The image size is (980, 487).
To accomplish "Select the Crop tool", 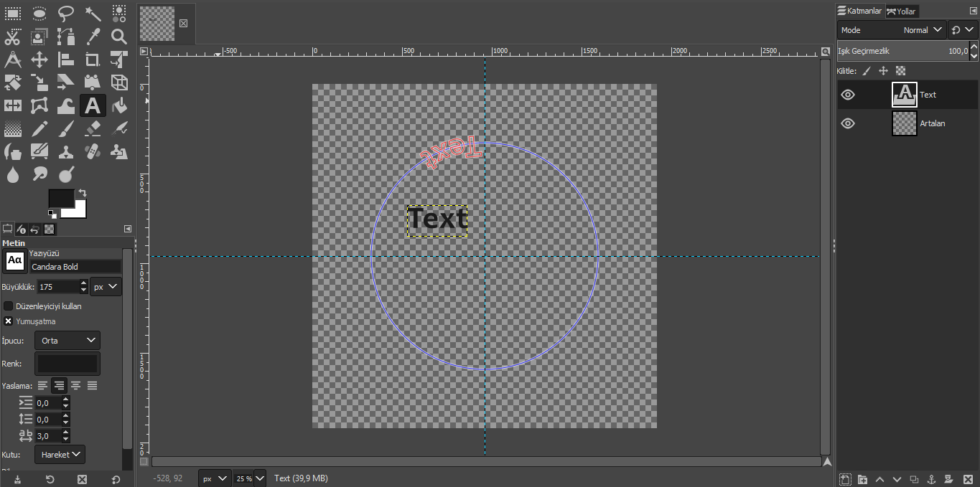I will [x=93, y=60].
